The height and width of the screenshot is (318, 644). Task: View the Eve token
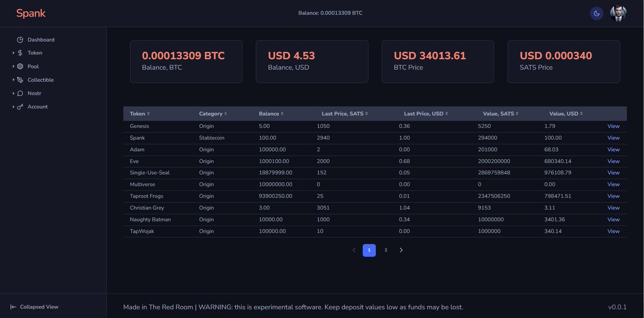[613, 161]
